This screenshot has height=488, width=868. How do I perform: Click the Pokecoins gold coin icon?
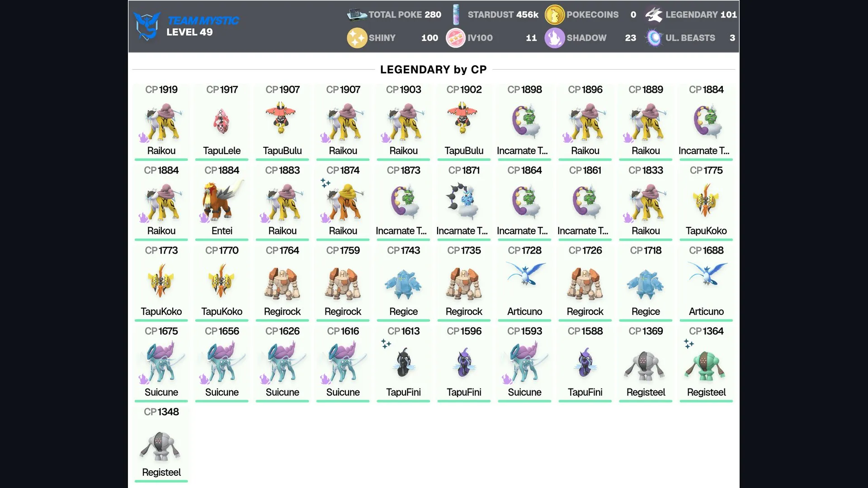click(x=554, y=14)
